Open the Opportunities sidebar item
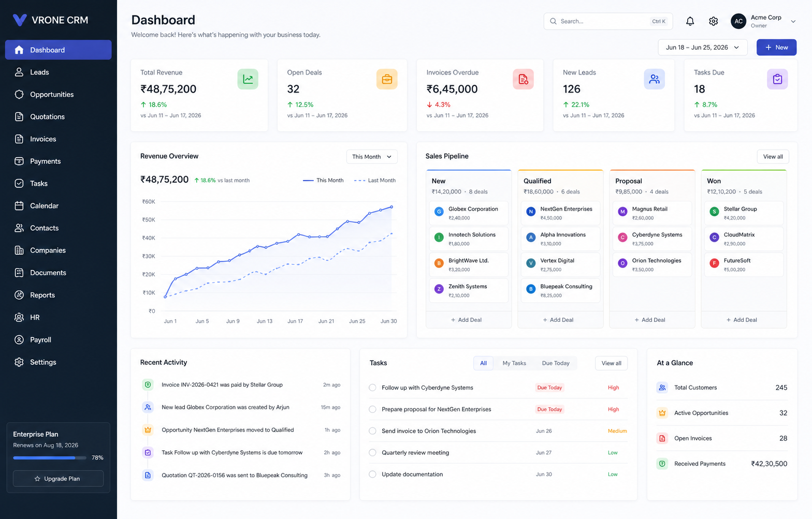812x519 pixels. point(58,95)
